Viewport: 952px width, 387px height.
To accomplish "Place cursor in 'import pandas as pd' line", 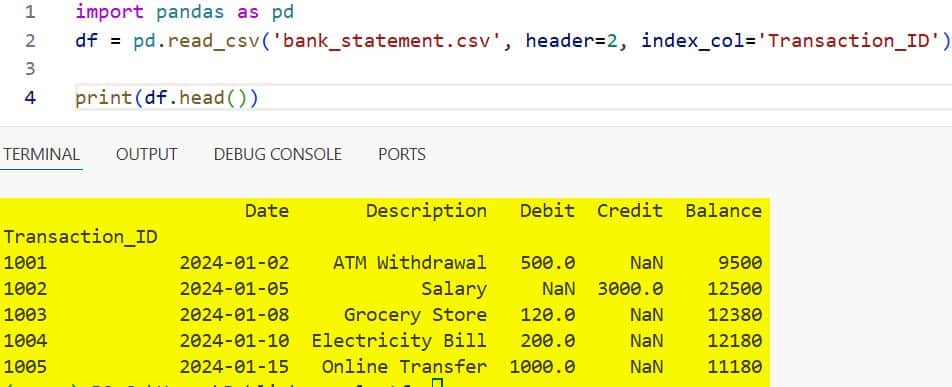I will click(x=185, y=12).
